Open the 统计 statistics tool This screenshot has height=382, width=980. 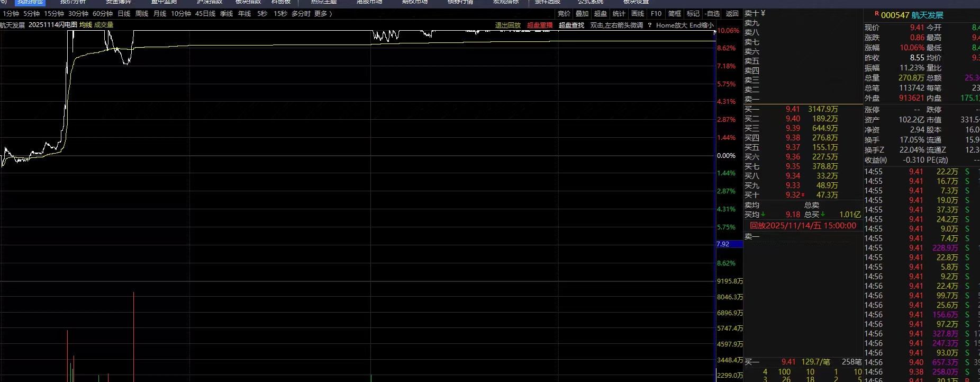(619, 14)
